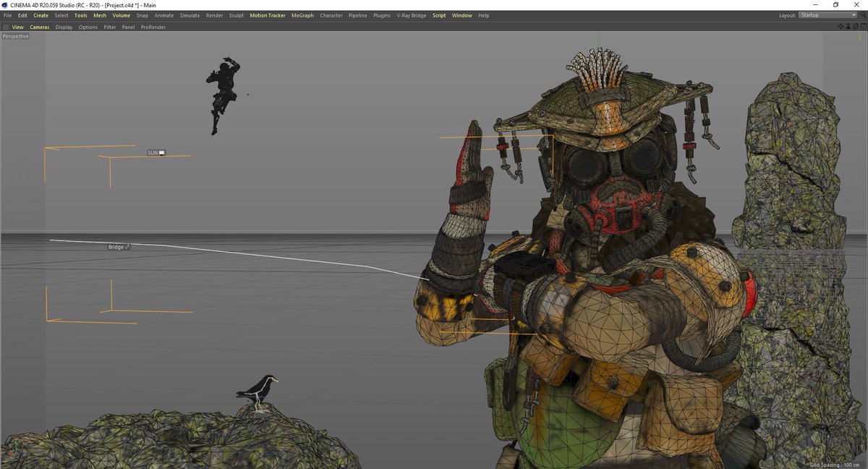This screenshot has width=868, height=469.
Task: Open the Plugins menu
Action: tap(382, 15)
